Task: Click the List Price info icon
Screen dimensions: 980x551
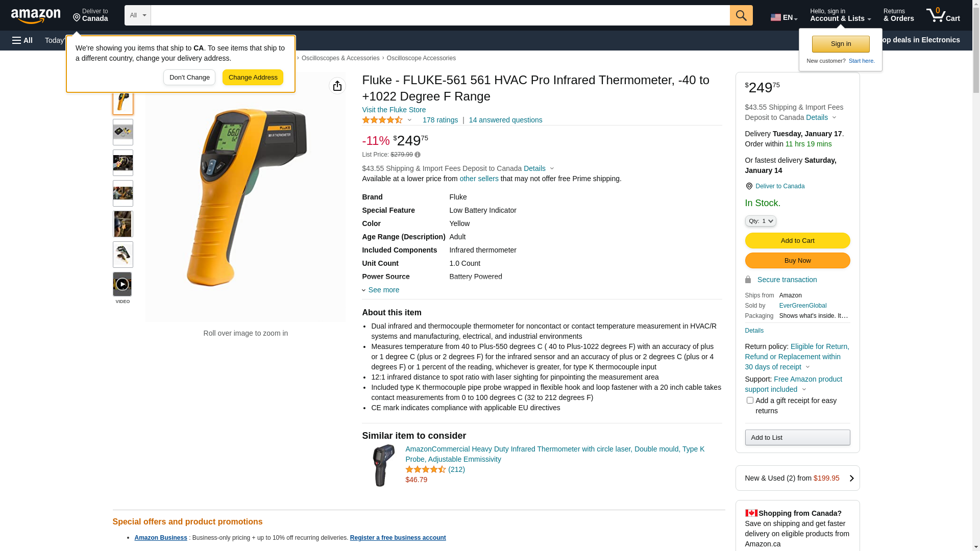Action: [x=418, y=155]
